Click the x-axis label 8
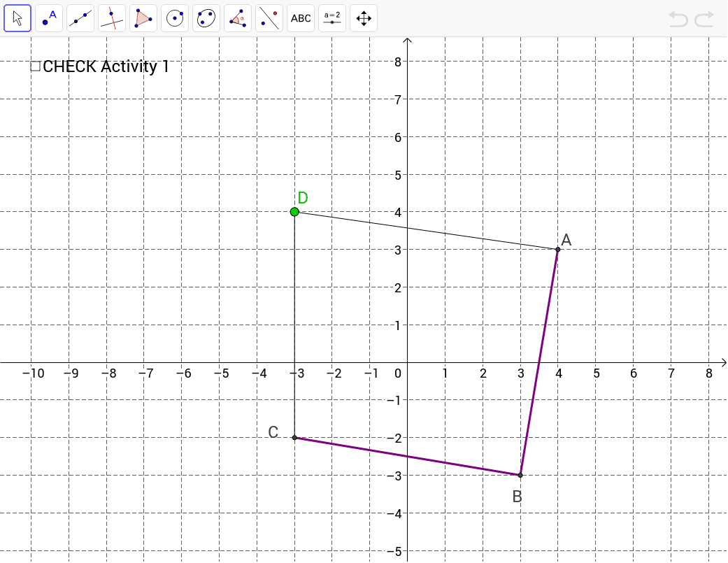 pos(708,373)
